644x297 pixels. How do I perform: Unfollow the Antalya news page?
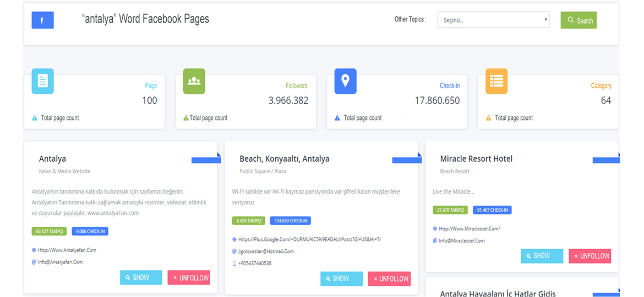coord(189,278)
